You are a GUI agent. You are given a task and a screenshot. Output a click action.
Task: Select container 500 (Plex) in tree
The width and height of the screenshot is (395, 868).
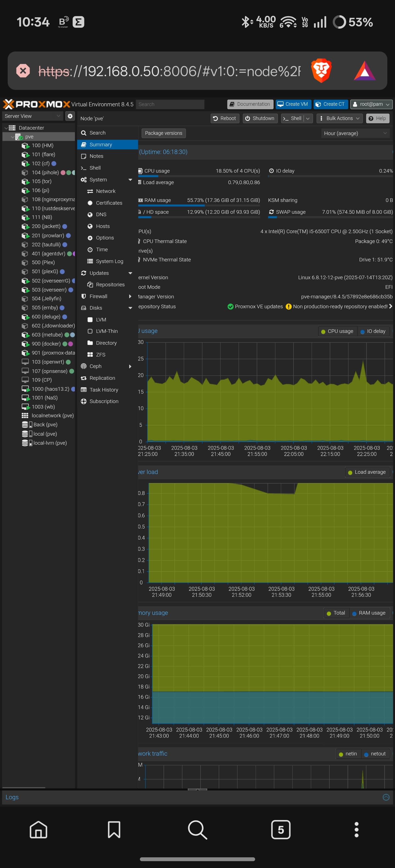coord(38,262)
